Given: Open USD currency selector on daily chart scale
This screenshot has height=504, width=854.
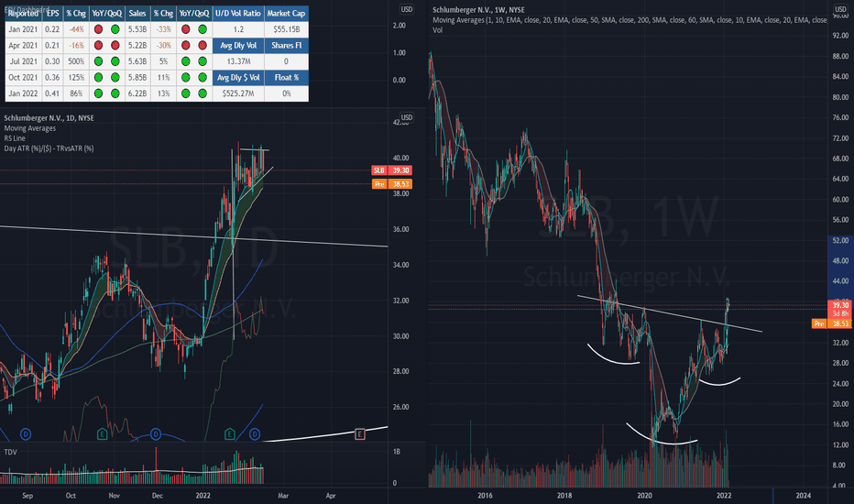Looking at the screenshot, I should click(406, 117).
